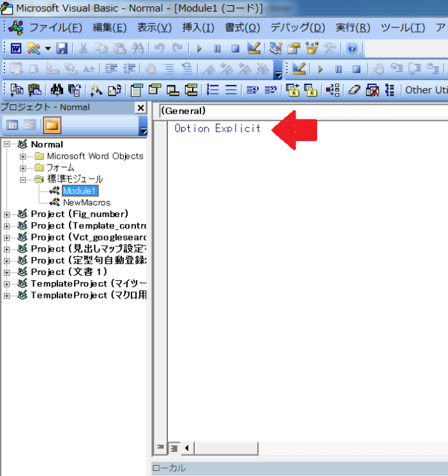
Task: Close the Project panel with its X button
Action: coord(140,108)
